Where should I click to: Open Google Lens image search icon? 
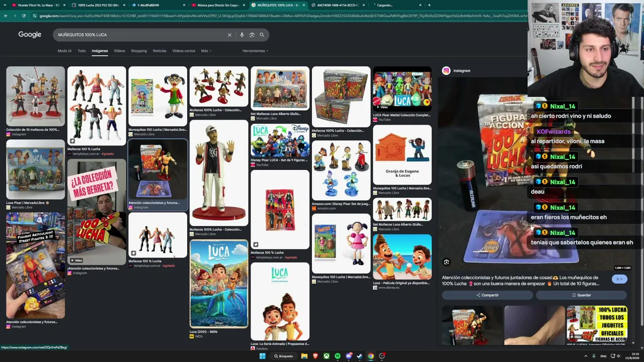point(252,35)
